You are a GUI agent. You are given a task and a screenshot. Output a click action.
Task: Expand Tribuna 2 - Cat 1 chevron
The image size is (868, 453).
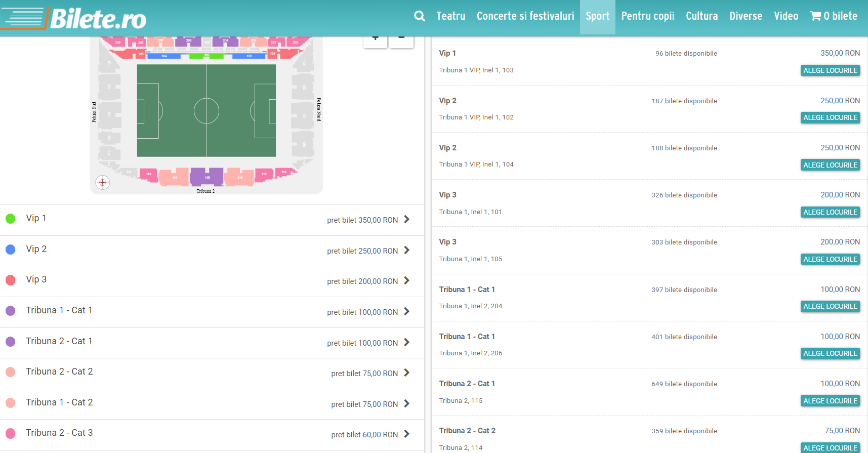coord(406,343)
